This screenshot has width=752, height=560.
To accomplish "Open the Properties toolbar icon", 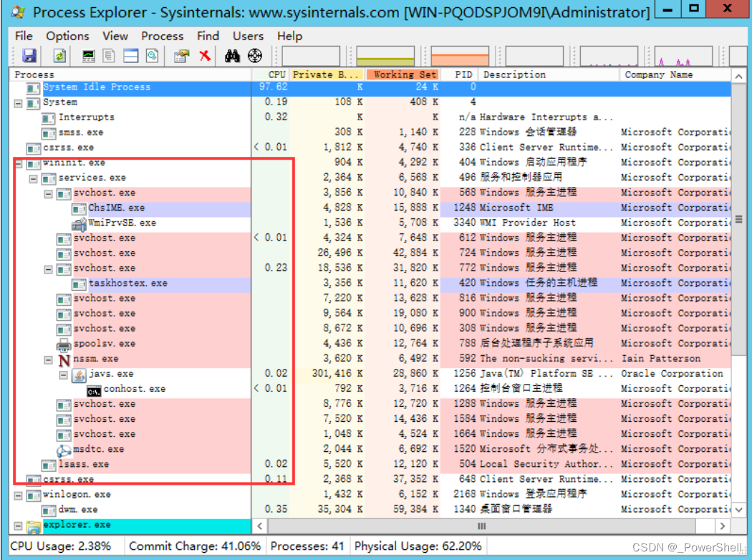I will click(181, 56).
